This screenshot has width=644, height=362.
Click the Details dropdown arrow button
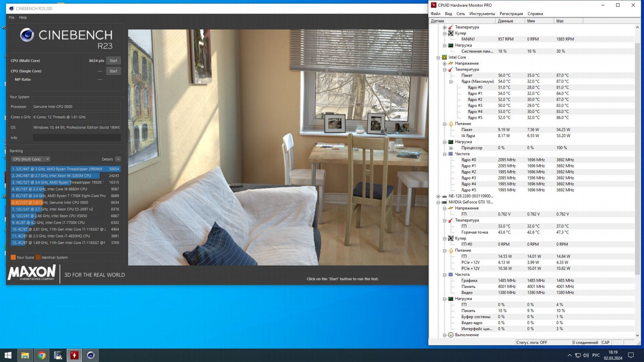118,159
